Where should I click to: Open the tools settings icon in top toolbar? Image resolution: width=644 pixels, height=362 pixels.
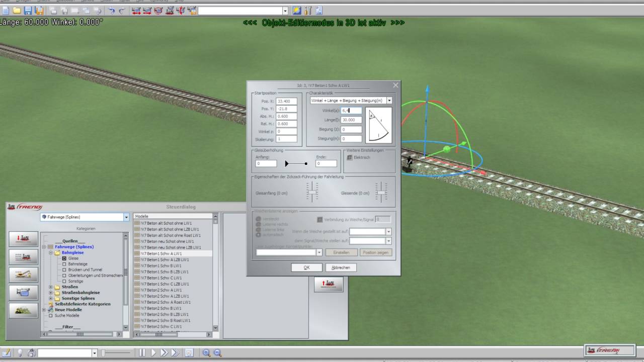click(x=308, y=11)
